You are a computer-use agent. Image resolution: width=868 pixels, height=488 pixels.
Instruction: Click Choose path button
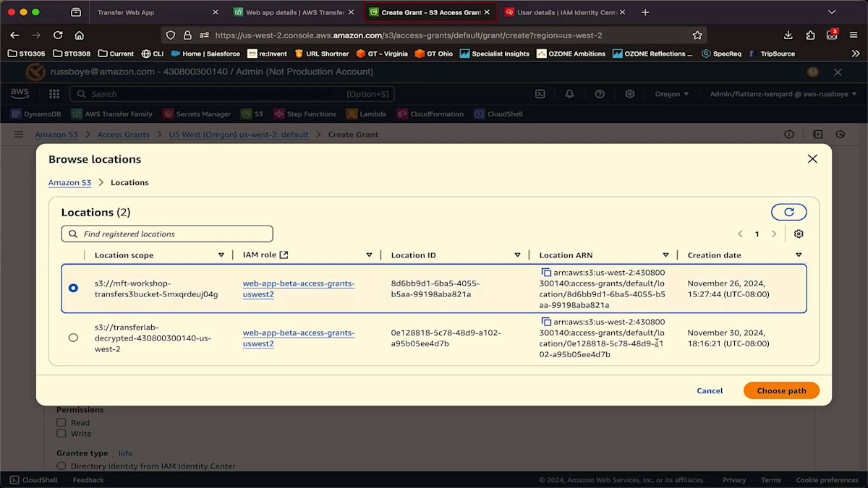(x=781, y=390)
